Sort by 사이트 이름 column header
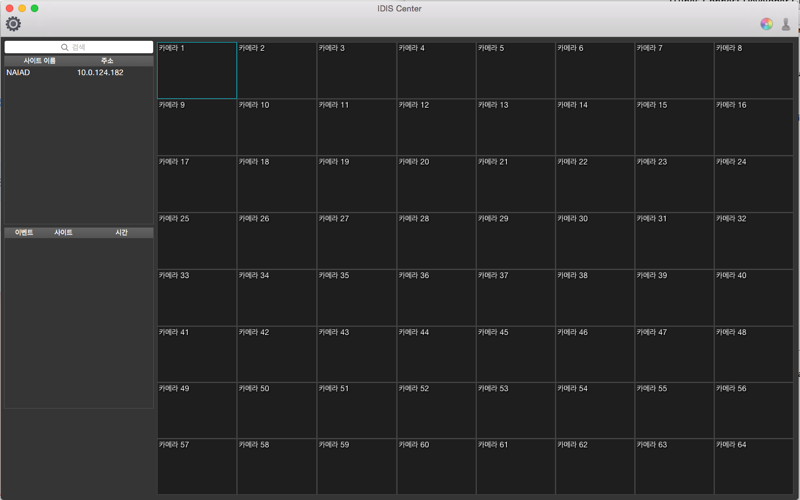The image size is (800, 500). click(x=39, y=61)
